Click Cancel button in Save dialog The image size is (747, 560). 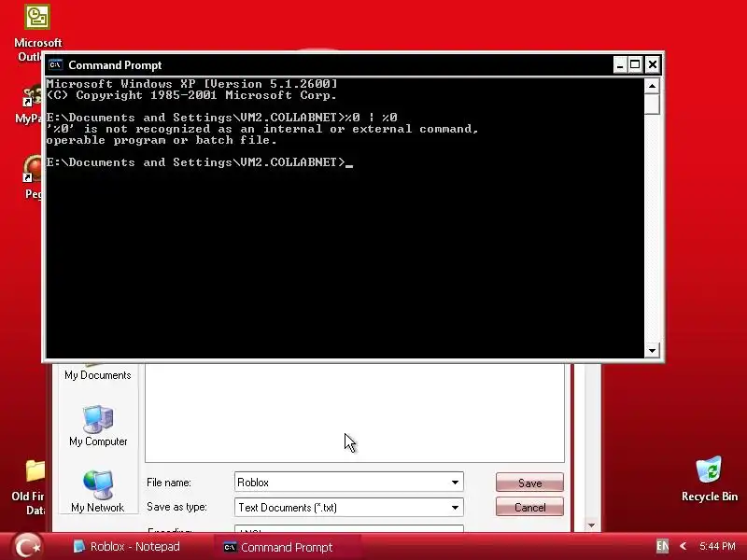point(529,507)
